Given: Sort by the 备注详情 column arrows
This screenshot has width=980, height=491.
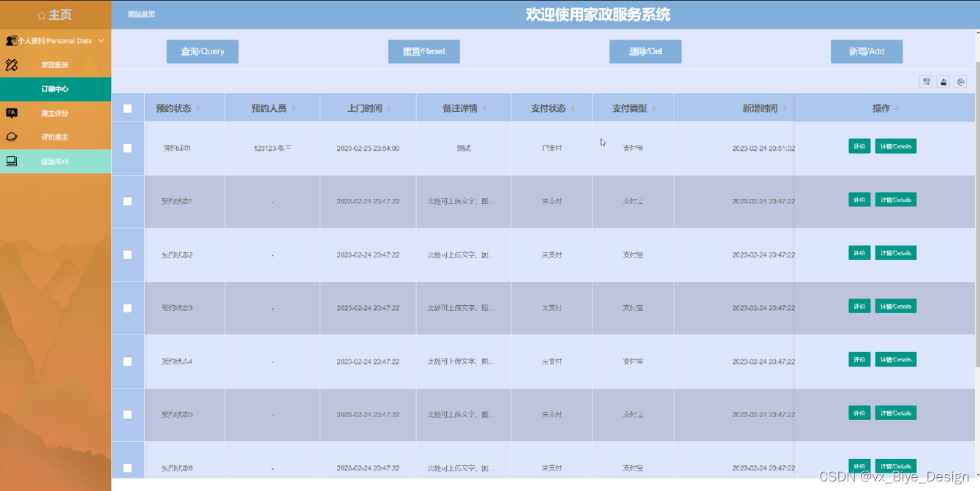Looking at the screenshot, I should click(x=484, y=108).
